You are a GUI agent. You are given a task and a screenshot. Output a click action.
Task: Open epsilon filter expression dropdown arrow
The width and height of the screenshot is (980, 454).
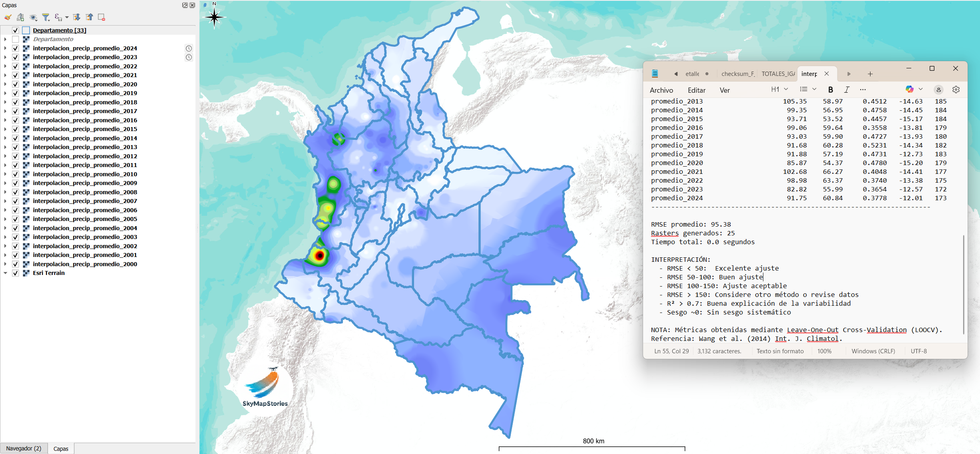click(x=67, y=17)
